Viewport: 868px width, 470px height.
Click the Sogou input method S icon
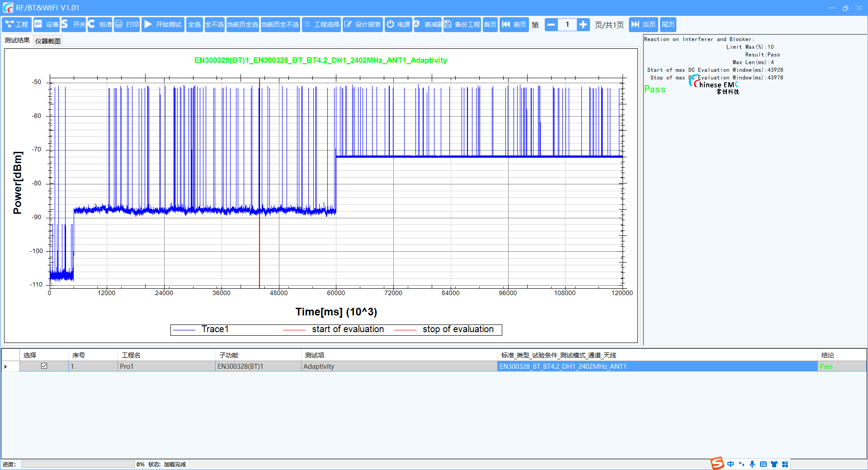pos(717,464)
